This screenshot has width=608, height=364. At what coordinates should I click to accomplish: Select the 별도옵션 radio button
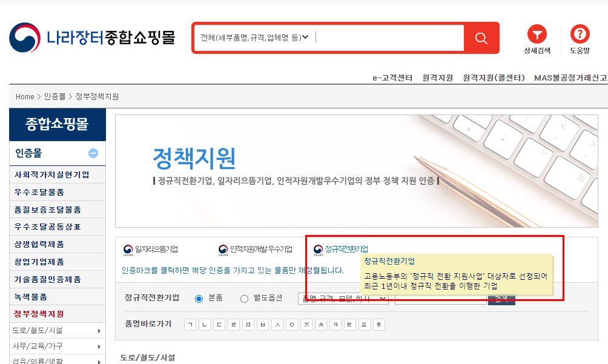pyautogui.click(x=244, y=299)
